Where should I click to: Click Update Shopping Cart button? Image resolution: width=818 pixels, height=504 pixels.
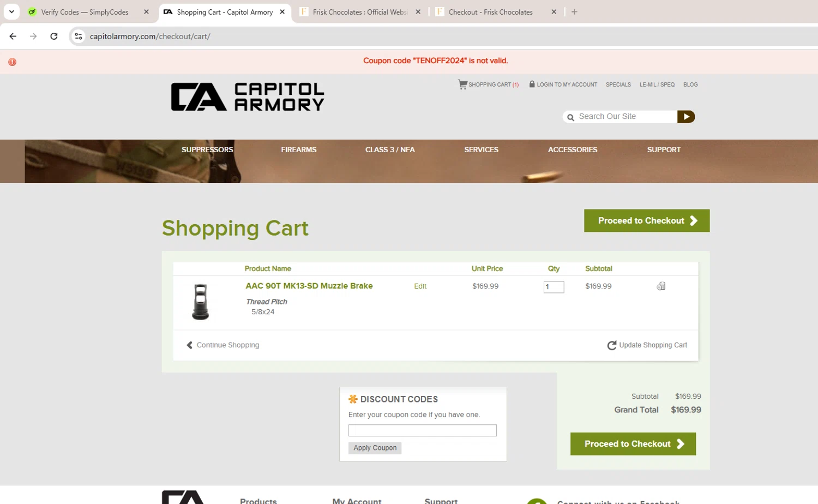647,345
